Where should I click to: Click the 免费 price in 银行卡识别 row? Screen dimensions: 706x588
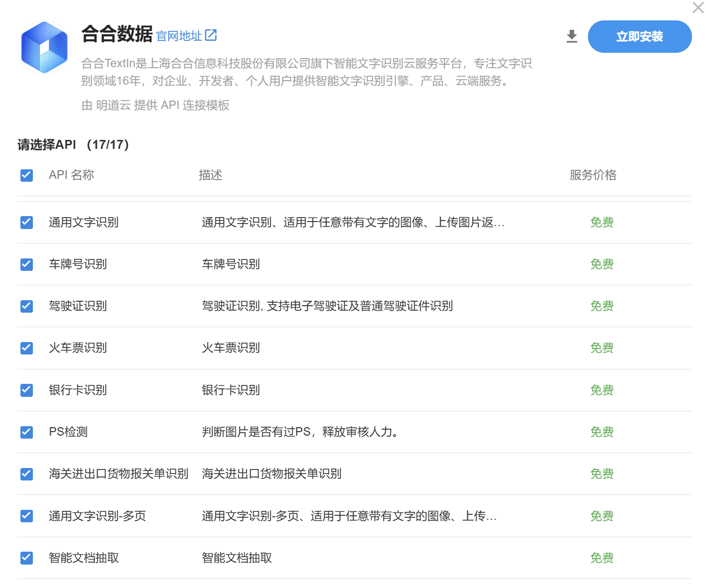click(x=602, y=390)
